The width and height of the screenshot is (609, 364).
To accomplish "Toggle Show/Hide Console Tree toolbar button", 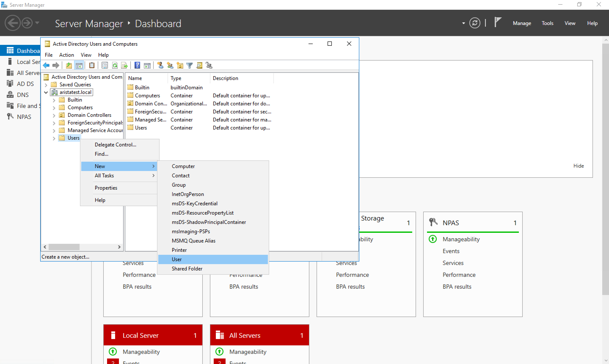I will click(79, 65).
